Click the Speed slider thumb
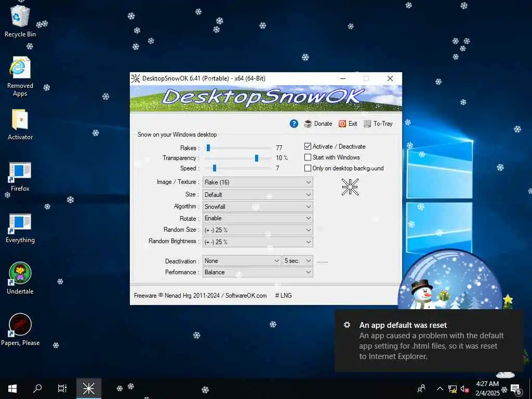532x399 pixels. click(214, 168)
